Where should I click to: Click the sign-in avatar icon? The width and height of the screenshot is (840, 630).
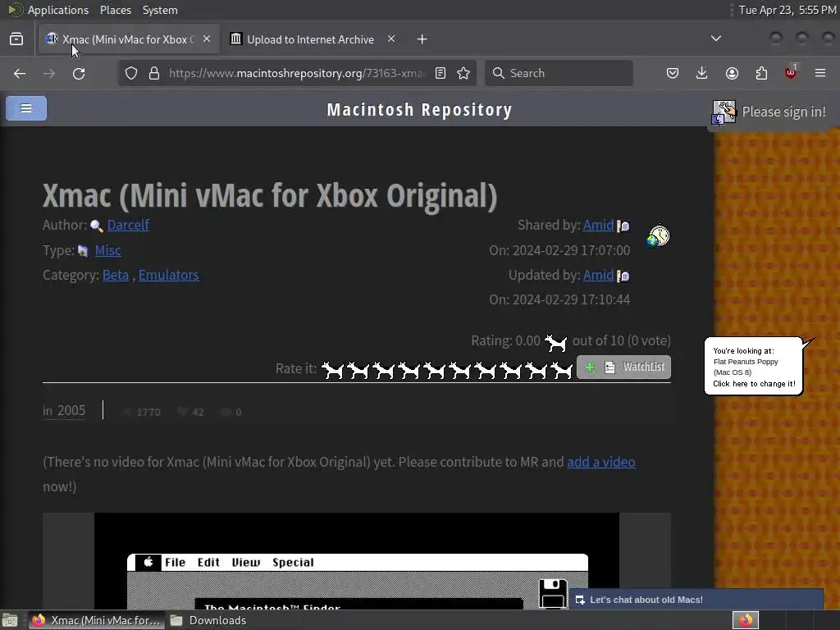click(724, 112)
